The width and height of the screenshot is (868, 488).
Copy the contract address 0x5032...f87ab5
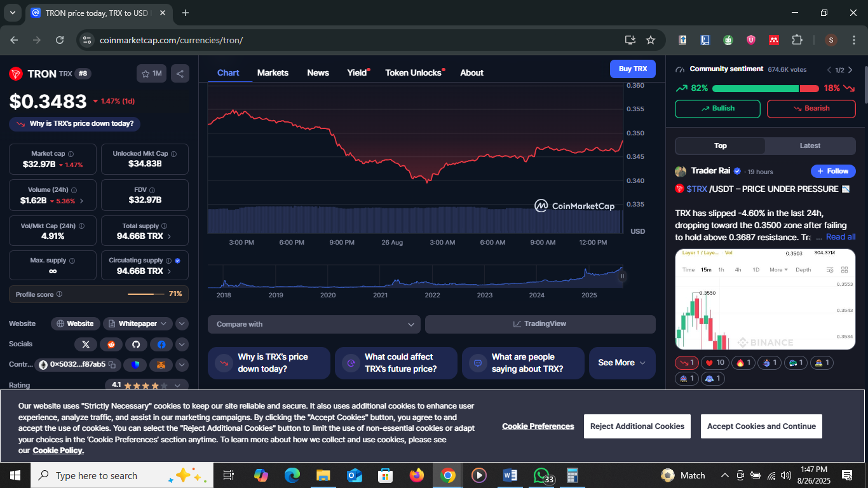(x=112, y=365)
